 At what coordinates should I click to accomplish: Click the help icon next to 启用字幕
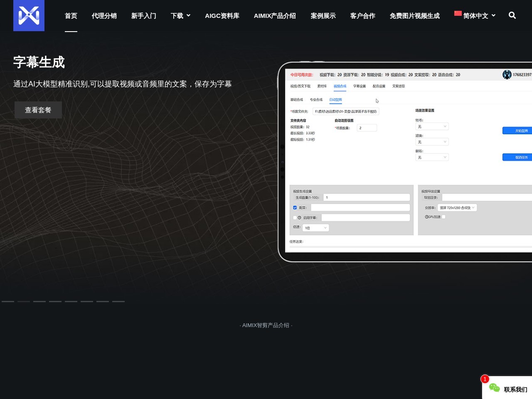tap(300, 217)
